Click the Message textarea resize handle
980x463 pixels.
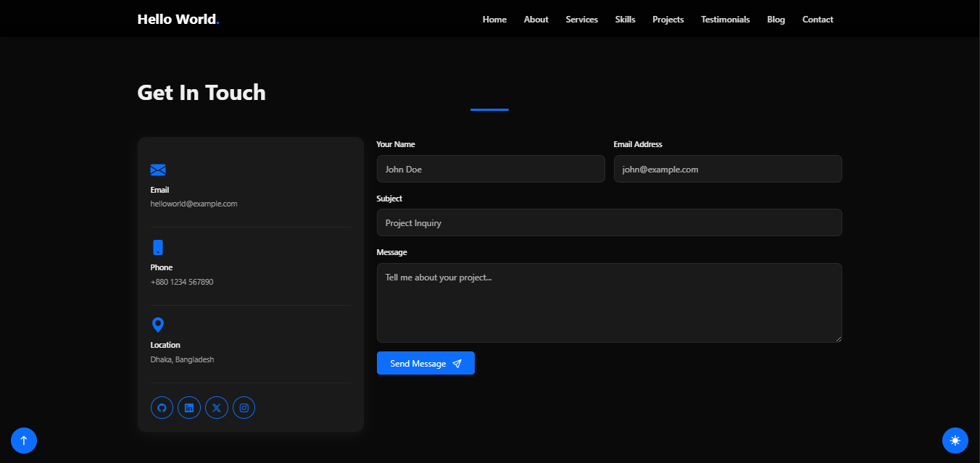[838, 338]
